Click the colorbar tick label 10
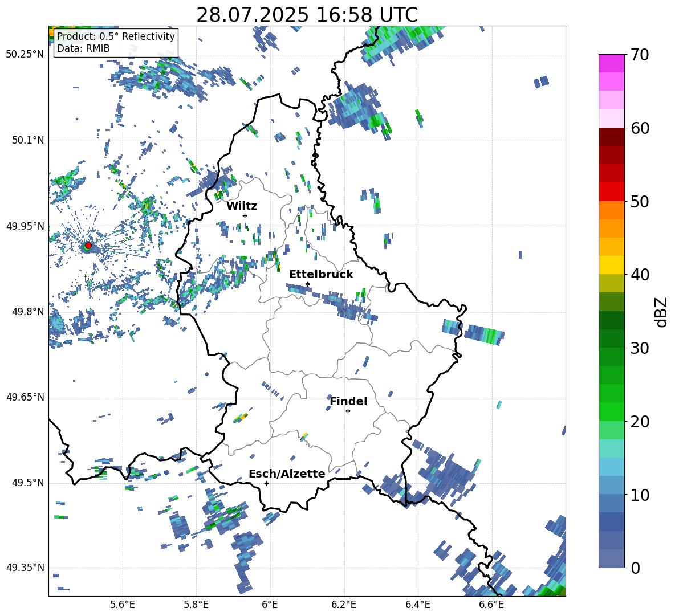The height and width of the screenshot is (616, 675). (x=640, y=495)
